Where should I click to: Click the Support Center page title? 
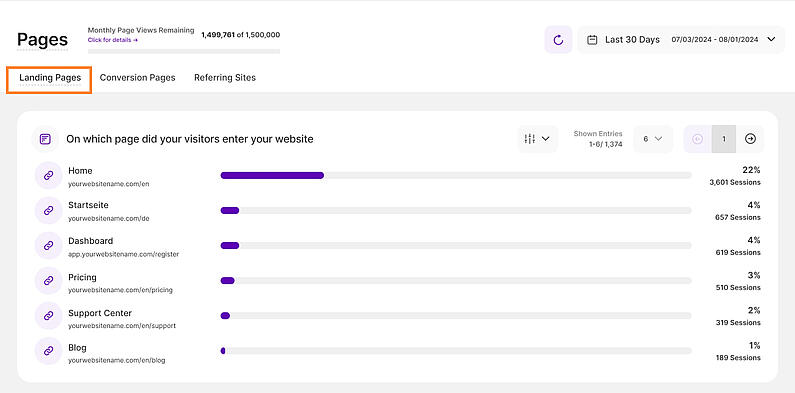pos(100,313)
